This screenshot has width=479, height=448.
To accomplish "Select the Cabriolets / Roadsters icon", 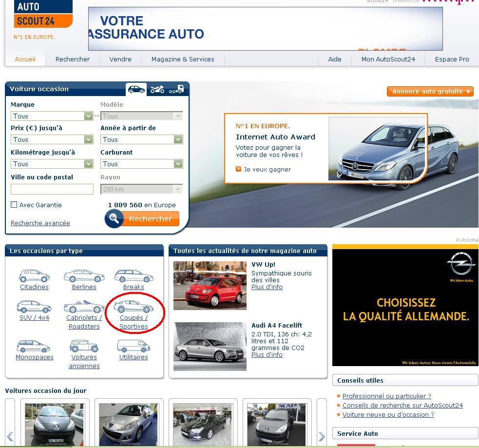I will [x=84, y=307].
